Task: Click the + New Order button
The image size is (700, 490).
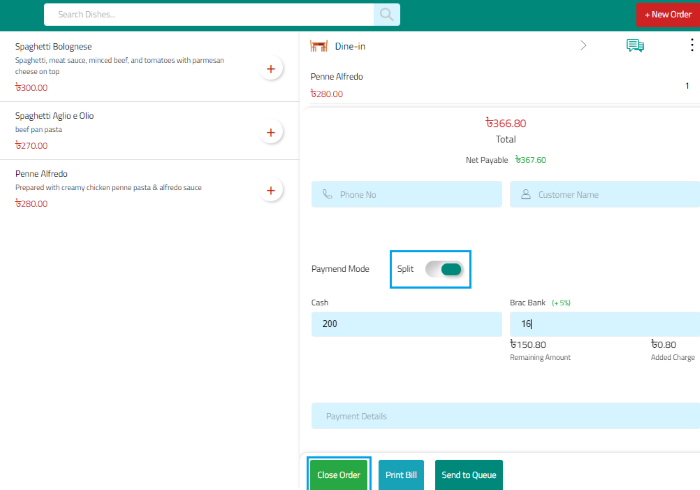Action: (667, 15)
